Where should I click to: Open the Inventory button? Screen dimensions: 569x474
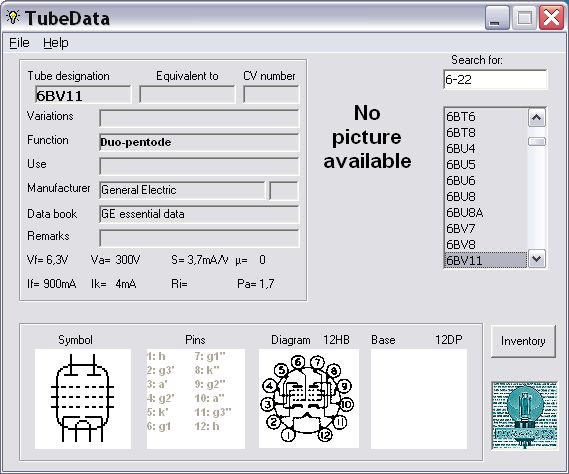523,341
